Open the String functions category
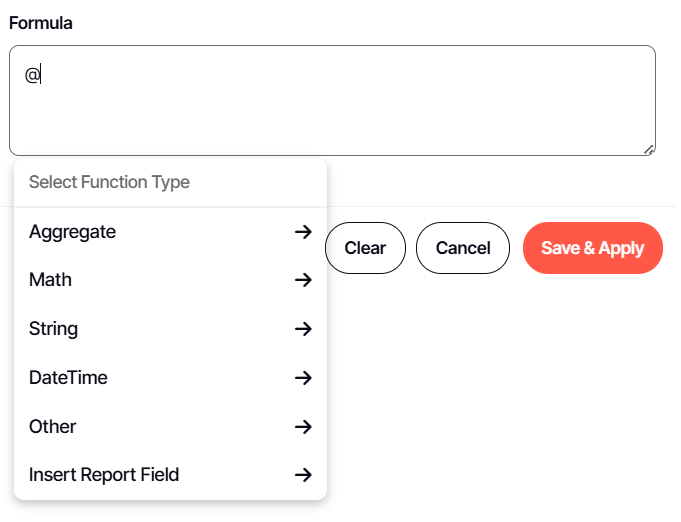 point(54,329)
